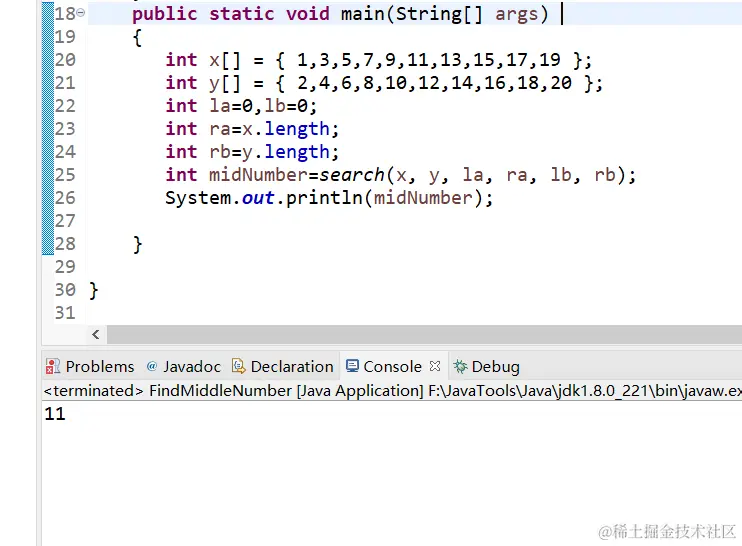742x546 pixels.
Task: Click the Debug bug icon
Action: click(x=460, y=366)
